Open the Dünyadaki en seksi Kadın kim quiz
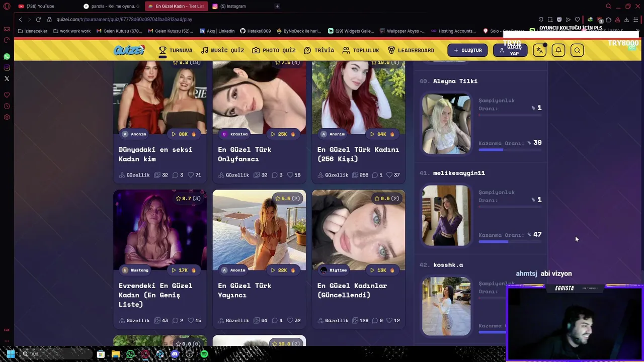This screenshot has width=644, height=362. 155,154
